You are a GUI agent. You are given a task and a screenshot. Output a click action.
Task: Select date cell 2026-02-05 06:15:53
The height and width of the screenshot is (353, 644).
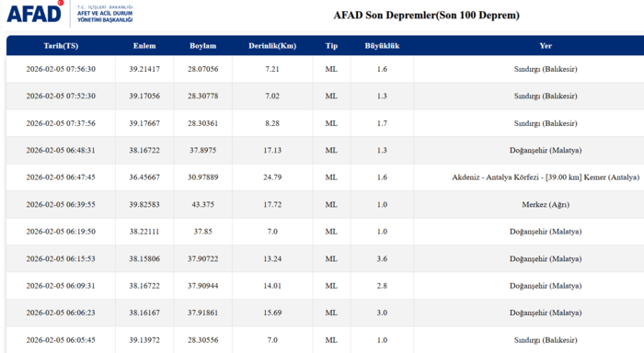pyautogui.click(x=61, y=258)
